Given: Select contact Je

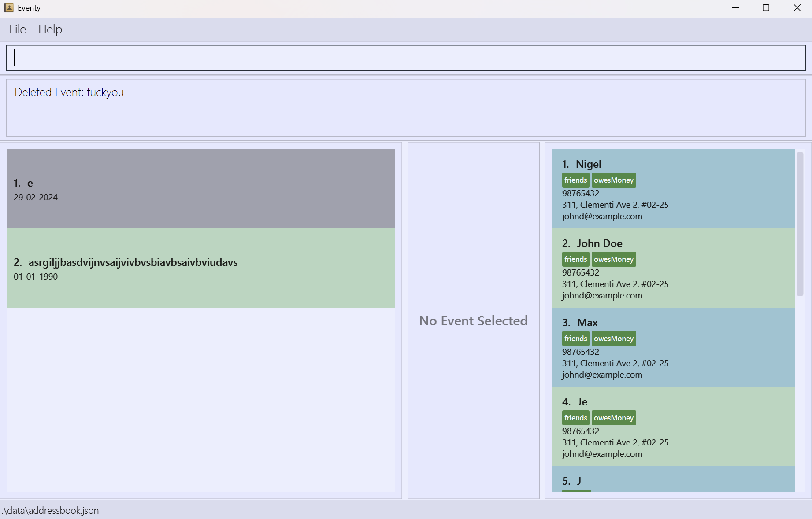Looking at the screenshot, I should tap(673, 427).
